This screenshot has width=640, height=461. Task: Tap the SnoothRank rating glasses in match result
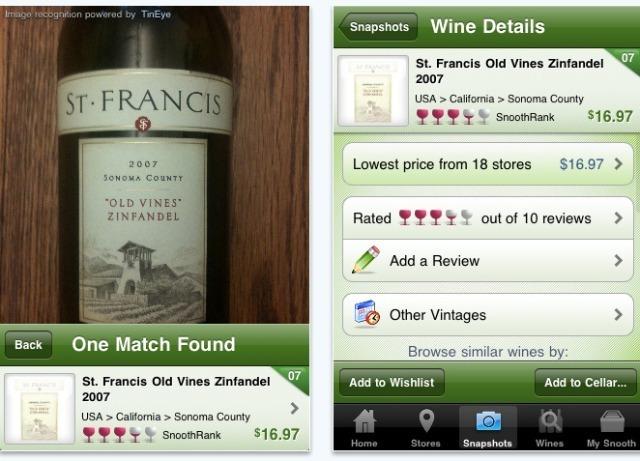pyautogui.click(x=119, y=435)
